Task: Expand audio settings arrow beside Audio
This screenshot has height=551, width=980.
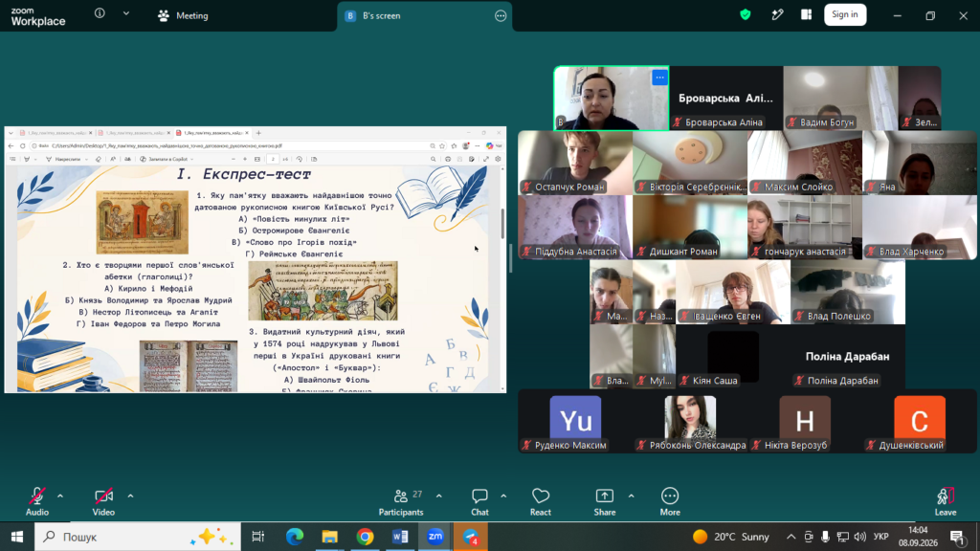Action: [x=60, y=496]
